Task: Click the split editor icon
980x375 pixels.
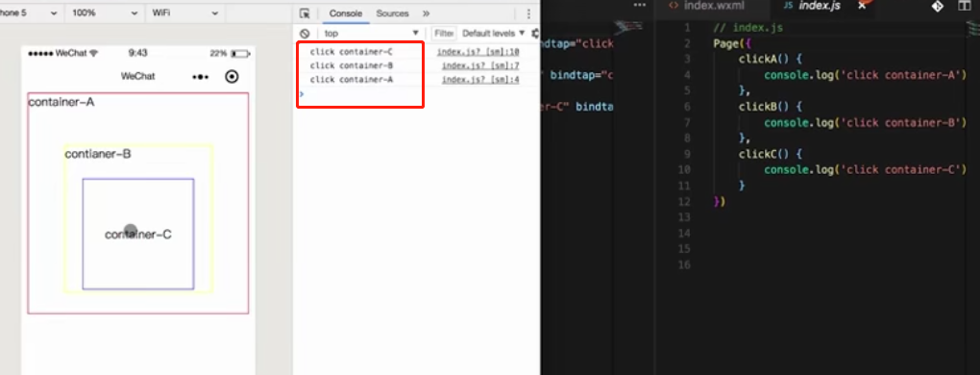Action: click(x=965, y=6)
